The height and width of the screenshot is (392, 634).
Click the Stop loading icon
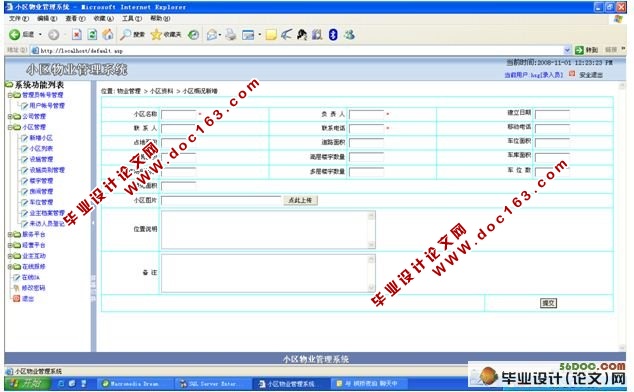pos(76,35)
